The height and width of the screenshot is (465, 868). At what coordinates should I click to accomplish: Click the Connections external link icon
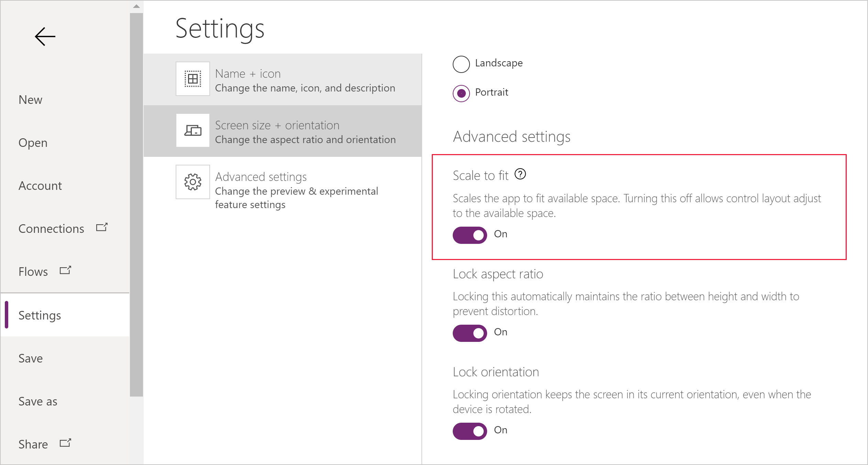point(103,227)
